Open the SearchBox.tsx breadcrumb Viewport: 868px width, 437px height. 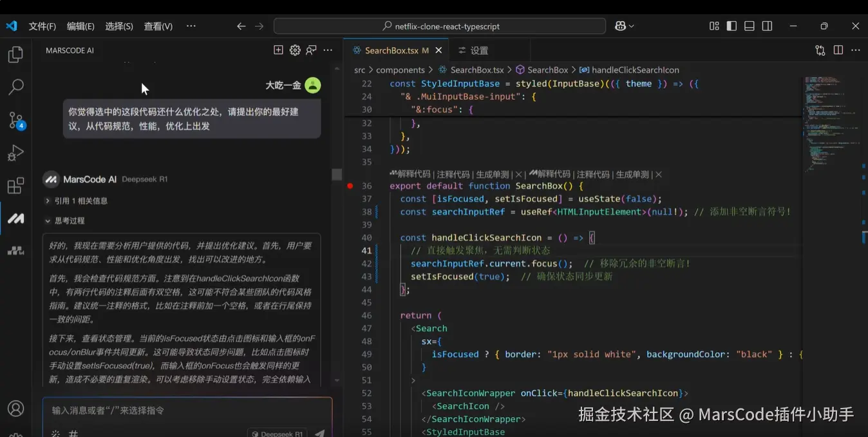pyautogui.click(x=471, y=70)
